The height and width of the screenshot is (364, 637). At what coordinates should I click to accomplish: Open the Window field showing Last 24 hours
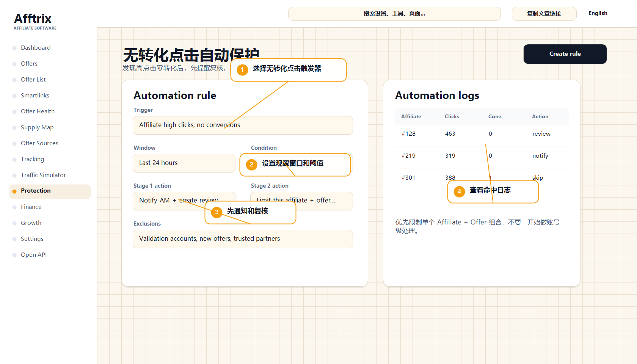[x=184, y=163]
